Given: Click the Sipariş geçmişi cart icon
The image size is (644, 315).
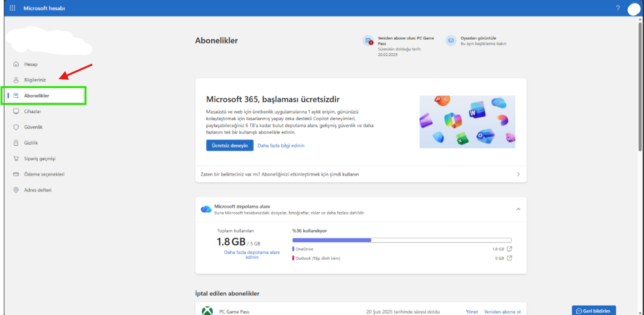Looking at the screenshot, I should click(16, 158).
